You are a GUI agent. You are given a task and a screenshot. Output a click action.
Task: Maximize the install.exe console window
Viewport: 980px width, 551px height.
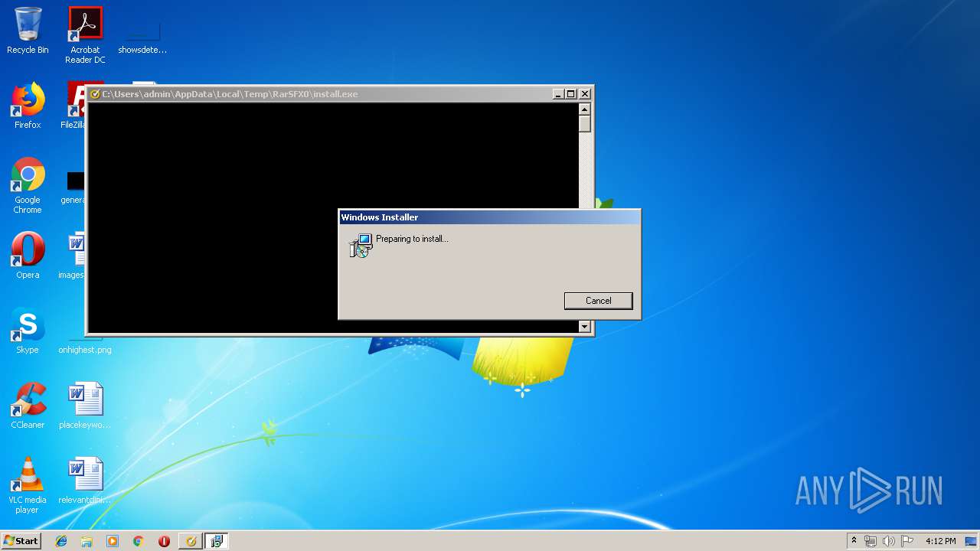[x=571, y=94]
